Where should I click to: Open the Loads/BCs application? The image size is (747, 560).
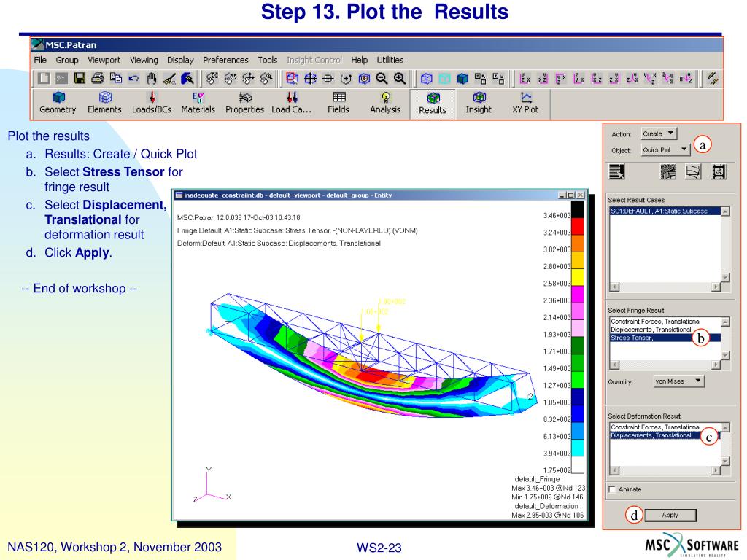click(x=152, y=103)
